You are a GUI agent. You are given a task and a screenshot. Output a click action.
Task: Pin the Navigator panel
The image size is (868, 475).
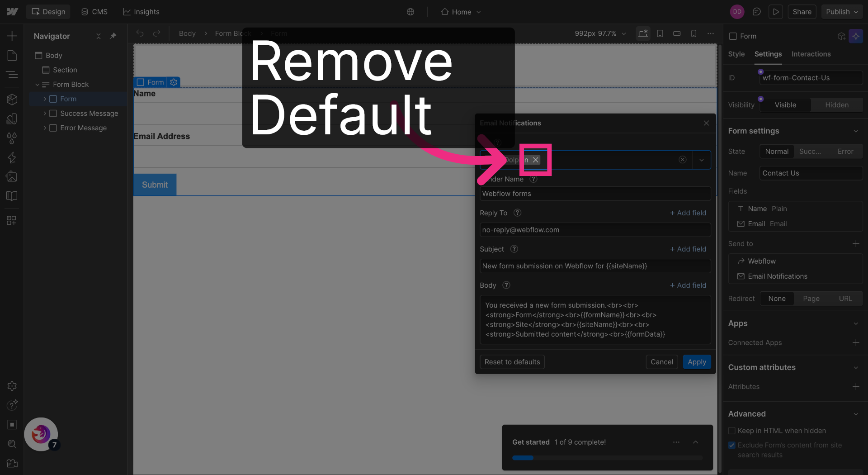point(113,36)
